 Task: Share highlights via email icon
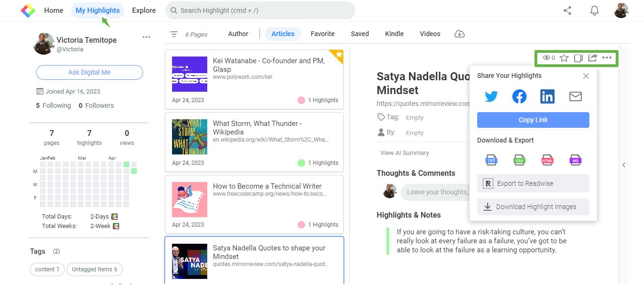tap(576, 96)
